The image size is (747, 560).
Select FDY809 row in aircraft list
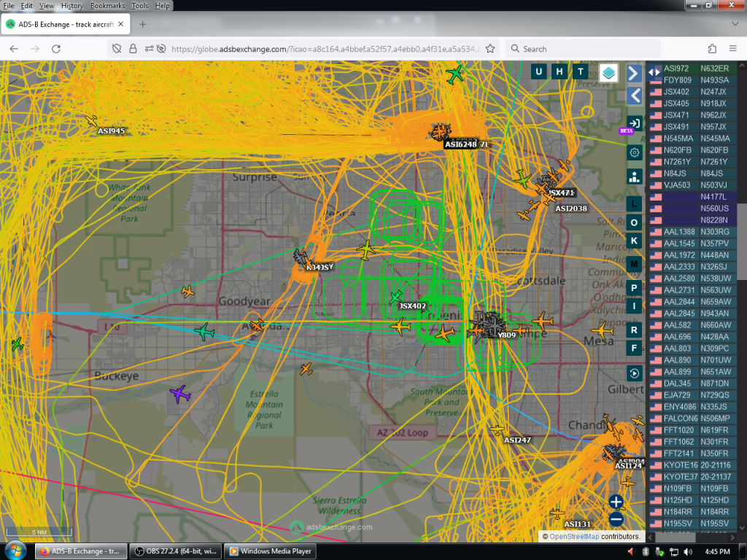pyautogui.click(x=693, y=80)
